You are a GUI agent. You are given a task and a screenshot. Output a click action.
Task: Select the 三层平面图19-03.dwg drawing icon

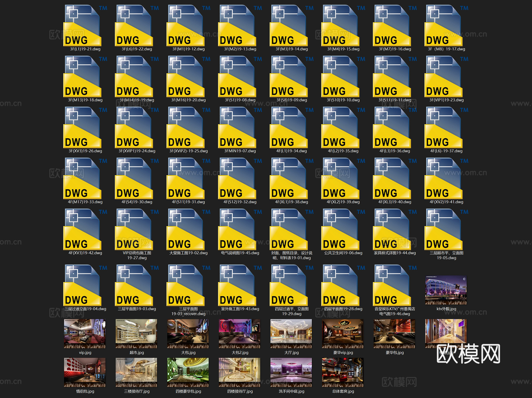click(134, 285)
